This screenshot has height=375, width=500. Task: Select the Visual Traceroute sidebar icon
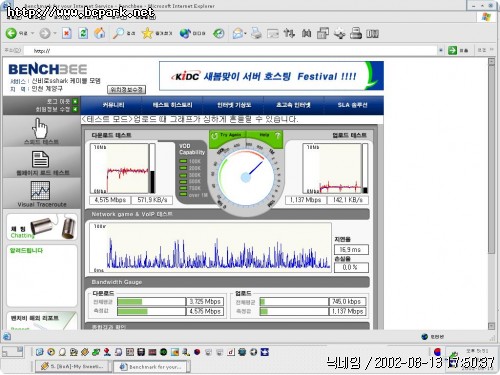[x=40, y=190]
